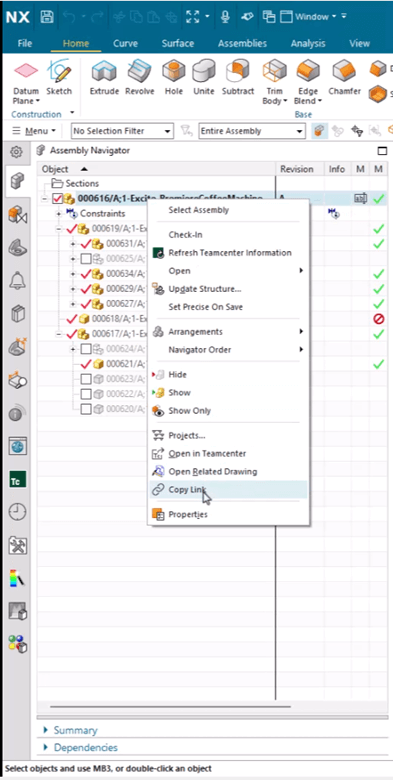This screenshot has height=780, width=393.
Task: Open the History clock sidebar tab
Action: click(x=18, y=511)
